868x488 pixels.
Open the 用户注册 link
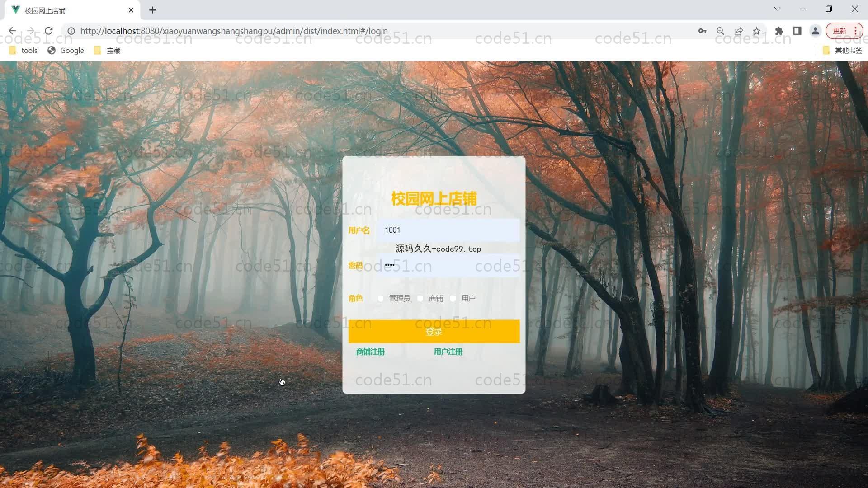point(448,352)
